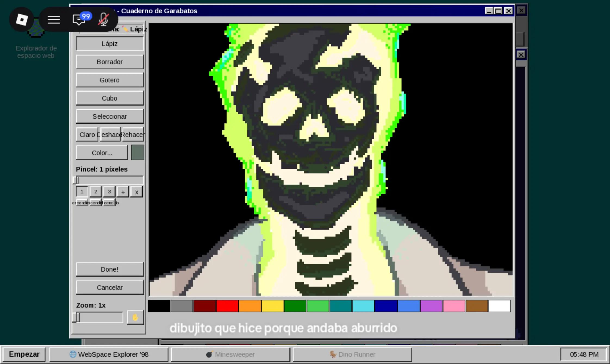Image resolution: width=610 pixels, height=364 pixels.
Task: Pick teal from the palette
Action: tap(341, 306)
